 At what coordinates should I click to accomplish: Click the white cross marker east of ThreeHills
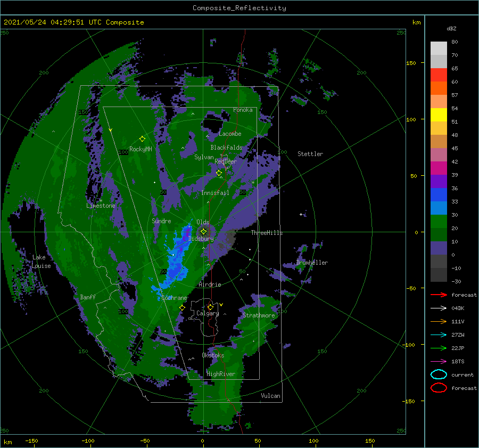tap(301, 214)
